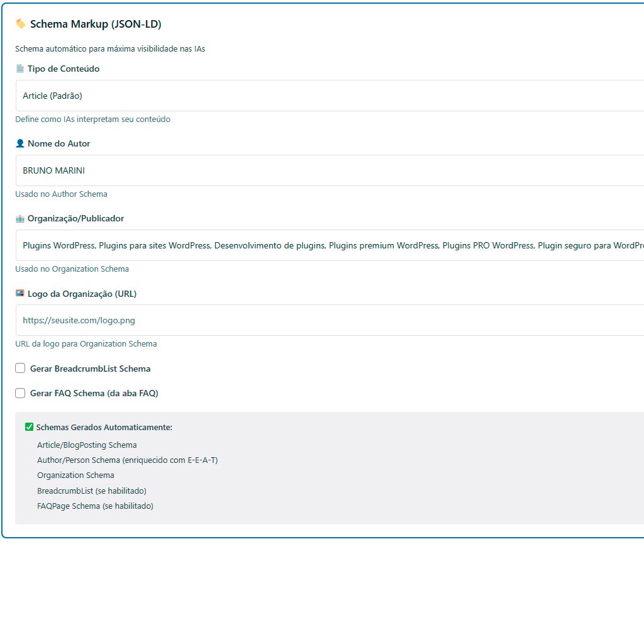Click Organization Schema in the generated list
This screenshot has width=644, height=644.
pos(75,475)
